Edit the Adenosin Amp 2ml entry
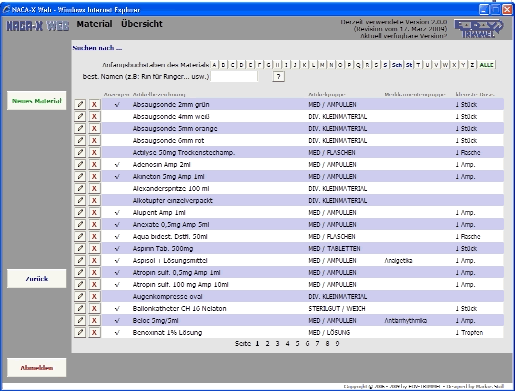This screenshot has width=515, height=391. click(80, 165)
